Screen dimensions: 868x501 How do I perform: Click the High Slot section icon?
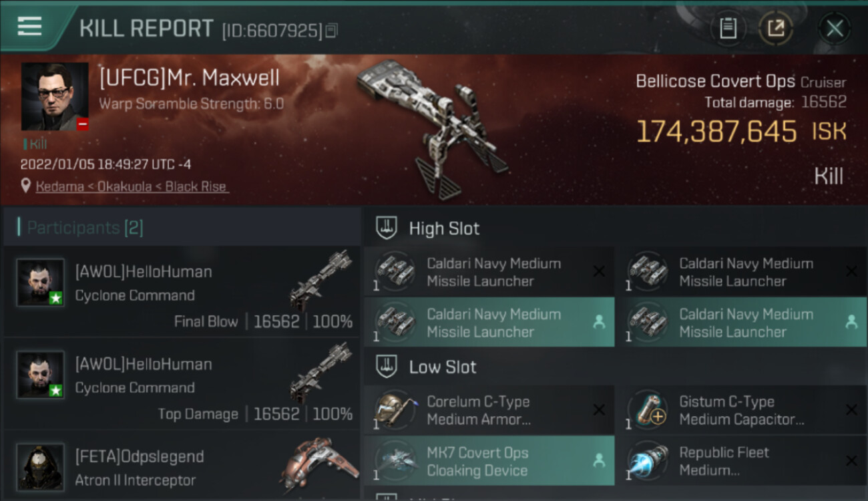coord(386,228)
